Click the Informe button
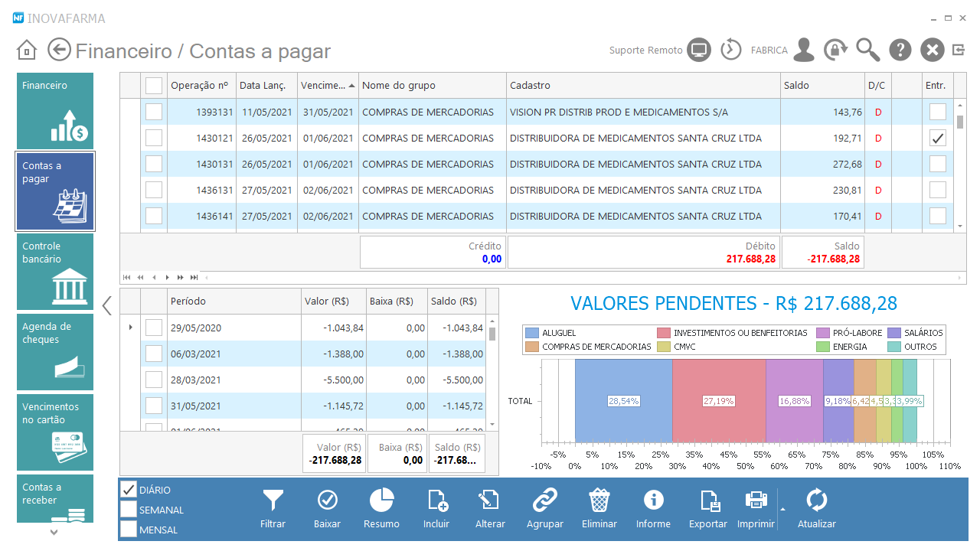This screenshot has width=980, height=551. pyautogui.click(x=653, y=501)
